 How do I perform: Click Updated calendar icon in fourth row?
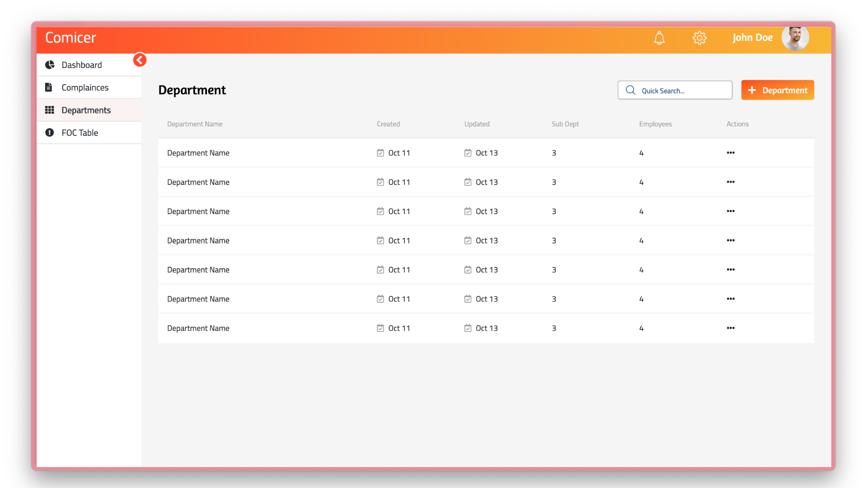468,240
